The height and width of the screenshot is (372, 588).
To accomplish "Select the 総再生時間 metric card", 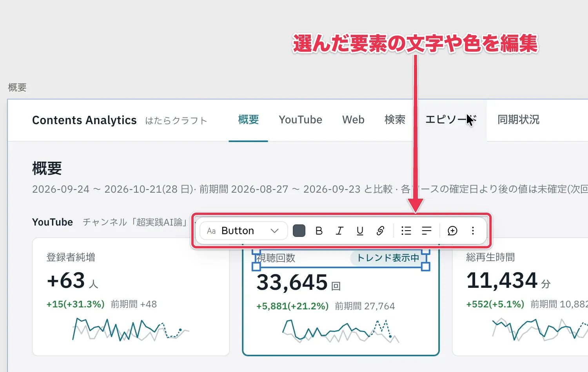I will pyautogui.click(x=520, y=296).
